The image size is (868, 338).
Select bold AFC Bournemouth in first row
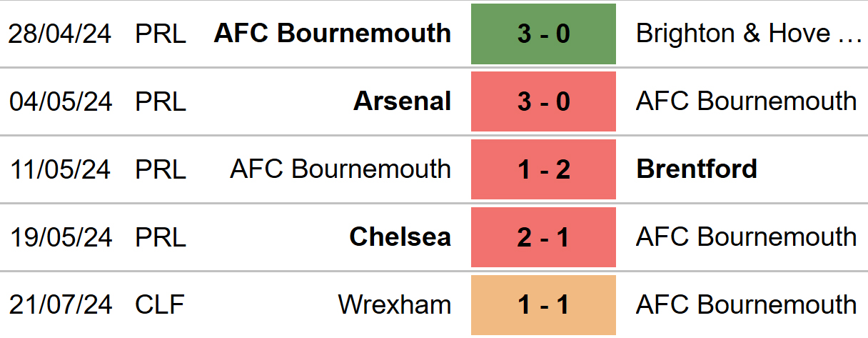(x=333, y=34)
